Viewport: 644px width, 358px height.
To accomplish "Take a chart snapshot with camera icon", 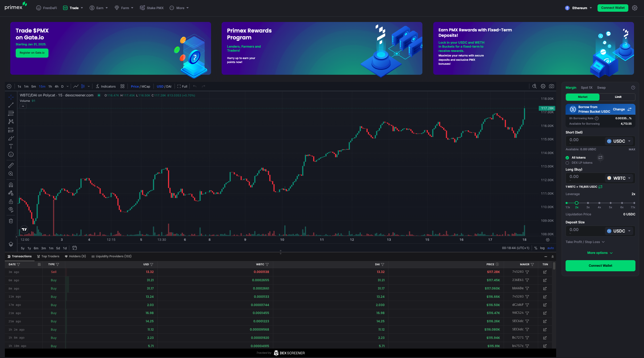I will pyautogui.click(x=552, y=86).
